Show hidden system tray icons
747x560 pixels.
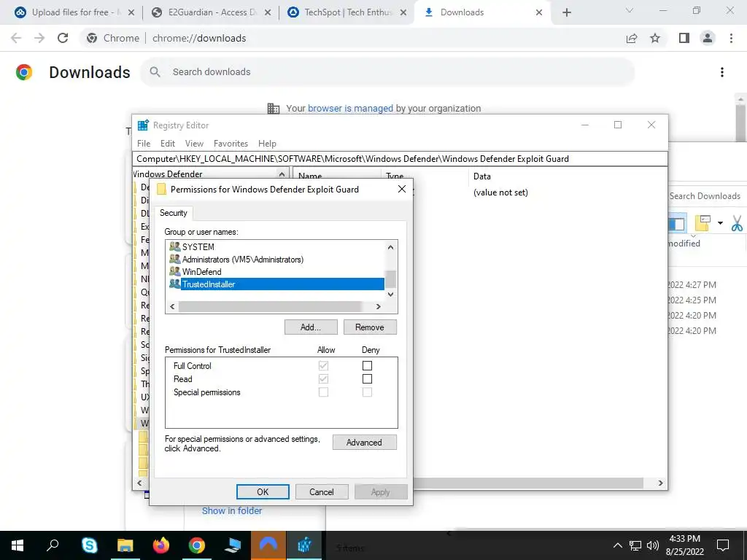click(617, 545)
